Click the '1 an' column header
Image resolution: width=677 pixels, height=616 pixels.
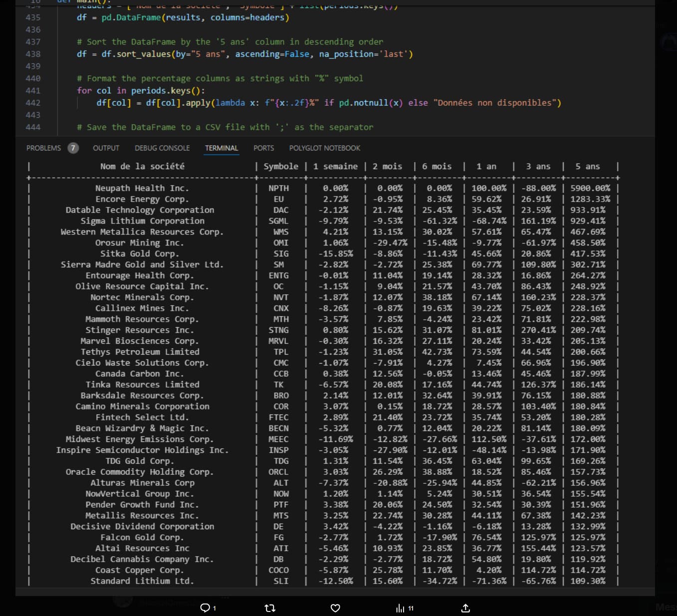pyautogui.click(x=486, y=166)
